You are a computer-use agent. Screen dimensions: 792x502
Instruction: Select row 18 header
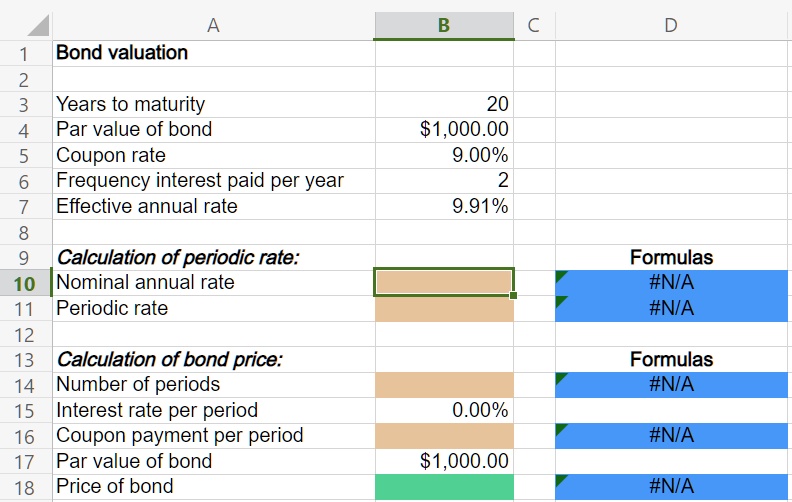point(24,488)
